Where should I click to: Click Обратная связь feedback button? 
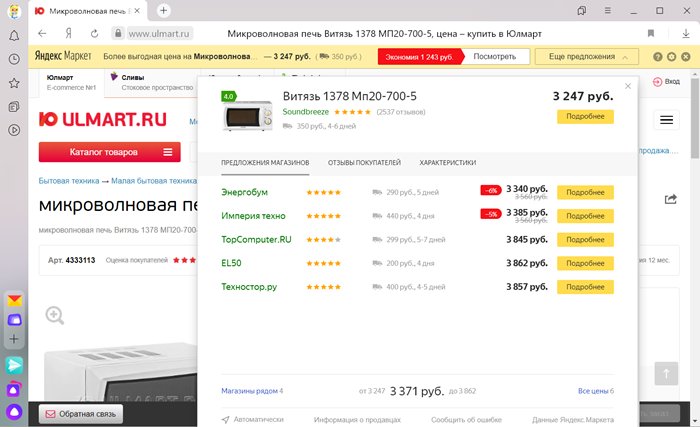81,414
